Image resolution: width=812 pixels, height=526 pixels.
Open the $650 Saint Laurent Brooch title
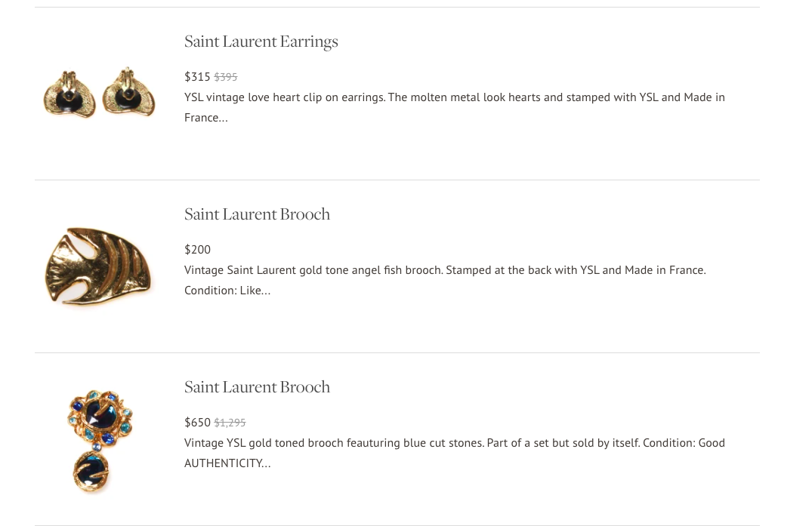[257, 387]
